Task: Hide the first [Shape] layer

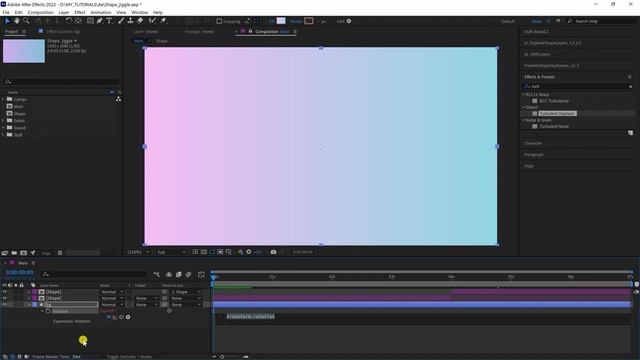Action: [4, 292]
